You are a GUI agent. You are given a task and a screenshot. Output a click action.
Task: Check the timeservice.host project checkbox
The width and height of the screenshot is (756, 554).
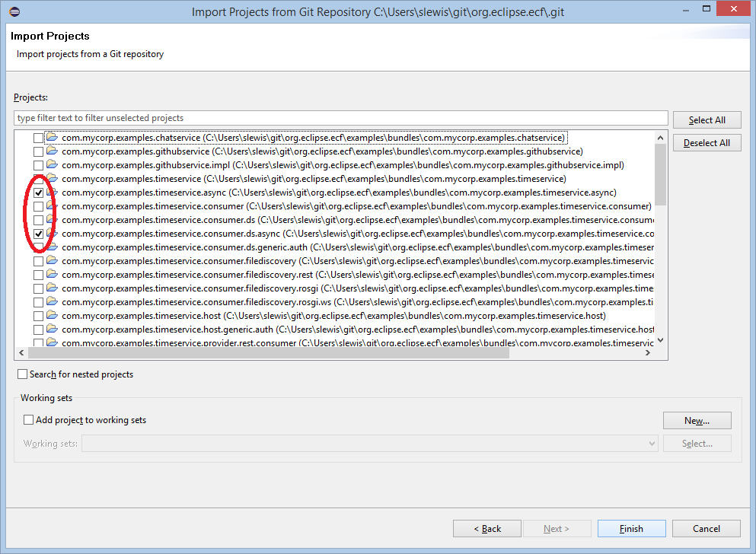pos(38,317)
